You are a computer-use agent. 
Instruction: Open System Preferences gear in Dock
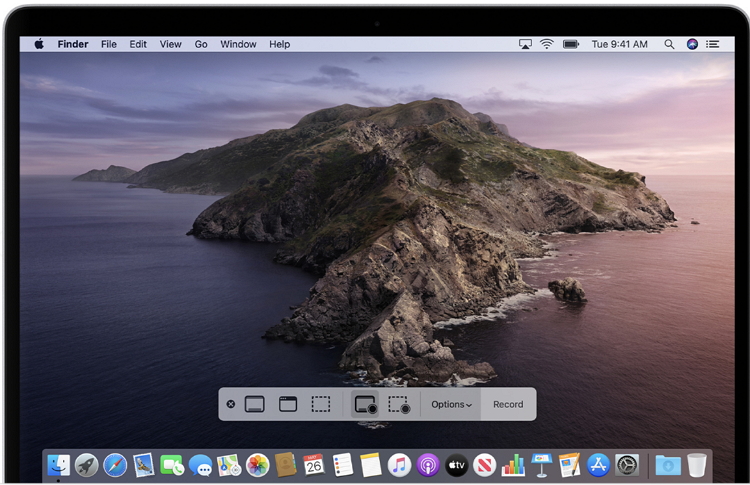[x=627, y=465]
